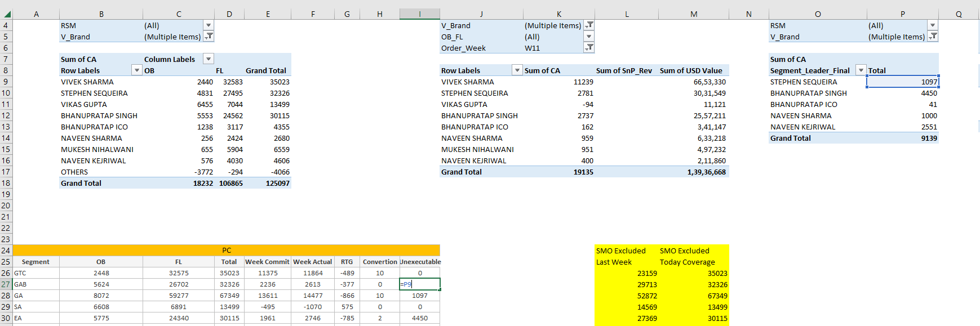Viewport: 980px width, 326px height.
Task: Open the OB_FL (All) dropdown arrow
Action: tap(589, 37)
